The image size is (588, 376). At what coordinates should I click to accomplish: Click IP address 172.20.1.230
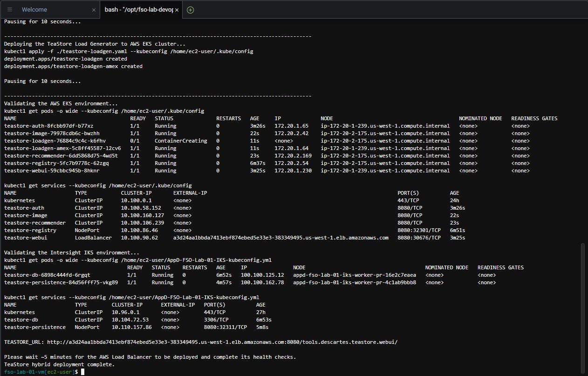click(x=293, y=171)
